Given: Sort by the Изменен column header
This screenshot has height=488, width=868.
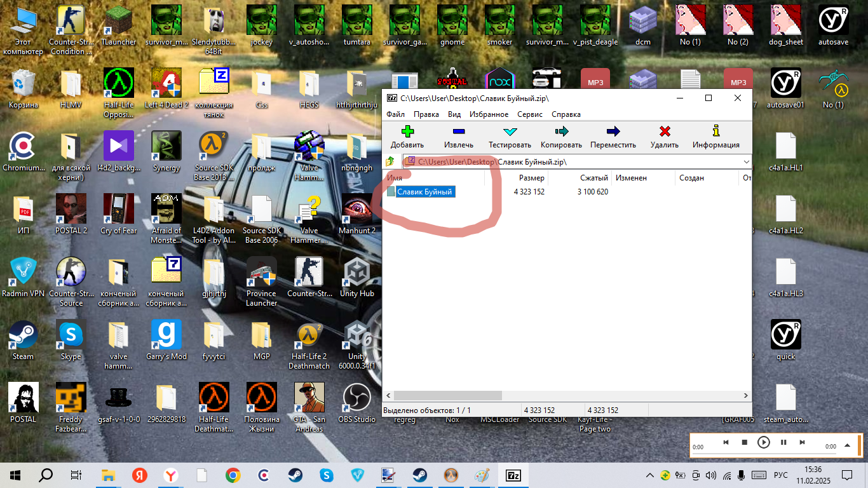Looking at the screenshot, I should click(x=643, y=178).
